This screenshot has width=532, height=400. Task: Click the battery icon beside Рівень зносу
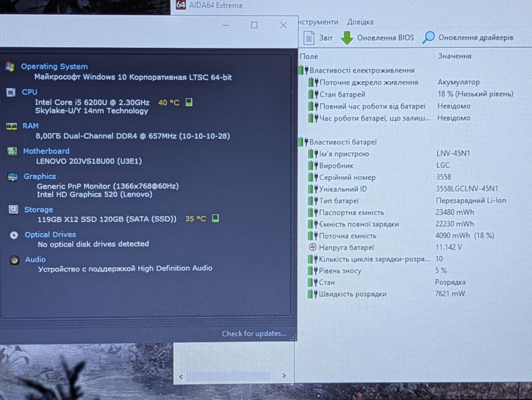pyautogui.click(x=313, y=271)
